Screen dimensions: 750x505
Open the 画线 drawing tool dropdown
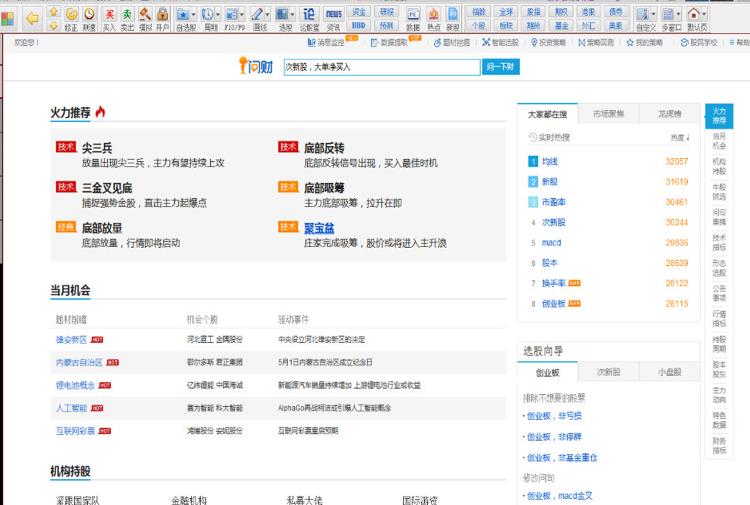click(x=267, y=14)
